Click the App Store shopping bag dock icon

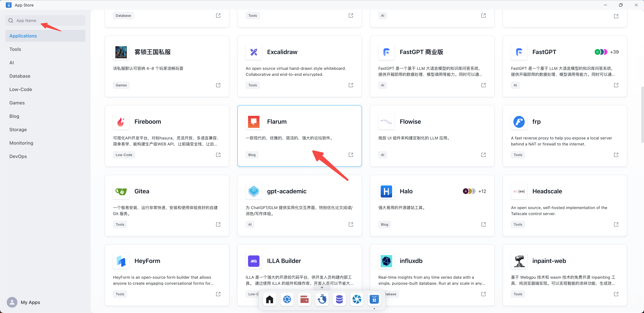(x=374, y=299)
